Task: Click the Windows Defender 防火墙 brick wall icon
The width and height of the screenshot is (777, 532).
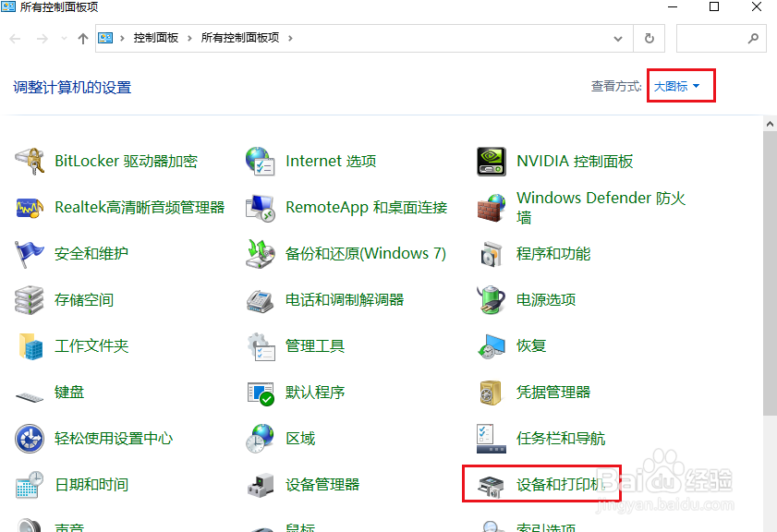Action: point(492,208)
